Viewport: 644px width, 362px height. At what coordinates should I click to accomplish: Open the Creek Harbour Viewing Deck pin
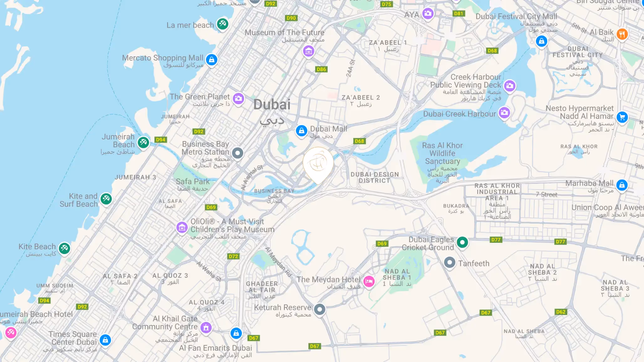(x=510, y=86)
